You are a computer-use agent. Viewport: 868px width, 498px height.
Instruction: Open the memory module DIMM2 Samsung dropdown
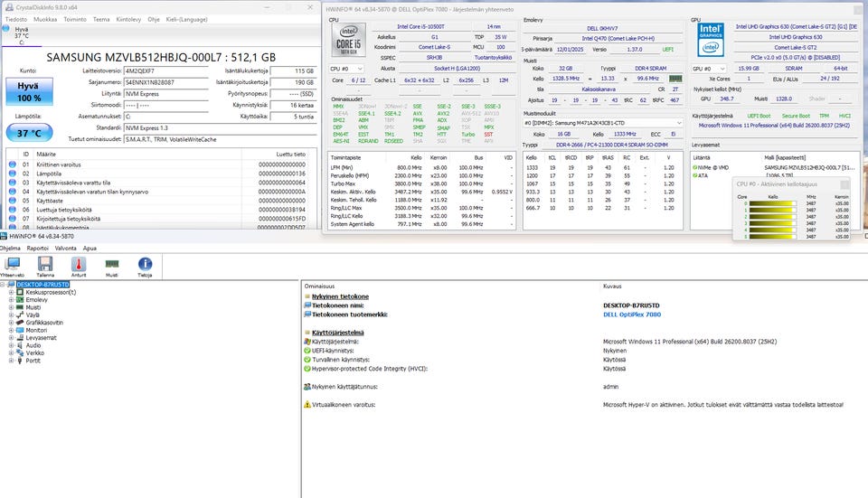pyautogui.click(x=603, y=122)
